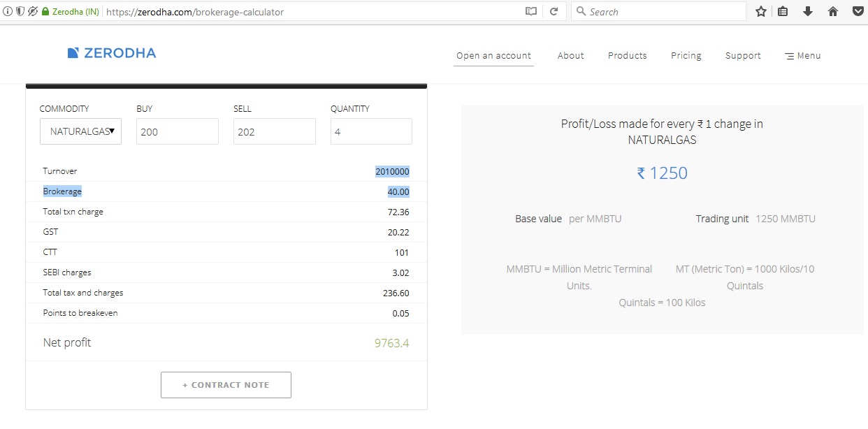Go to browser home page icon
The image size is (868, 429).
coord(833,11)
